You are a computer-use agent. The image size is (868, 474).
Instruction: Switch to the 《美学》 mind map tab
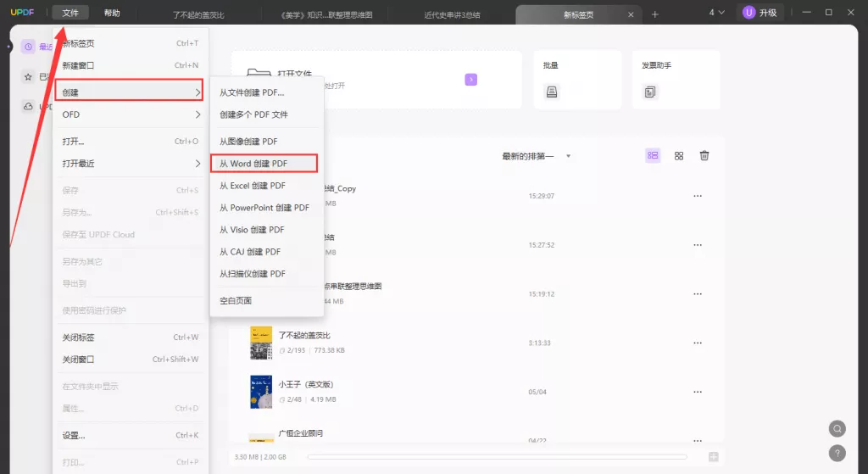[x=326, y=15]
